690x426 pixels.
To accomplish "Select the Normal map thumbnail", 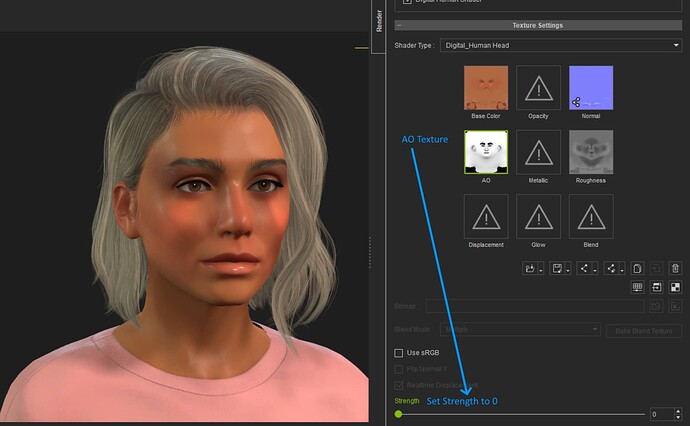I will coord(591,88).
